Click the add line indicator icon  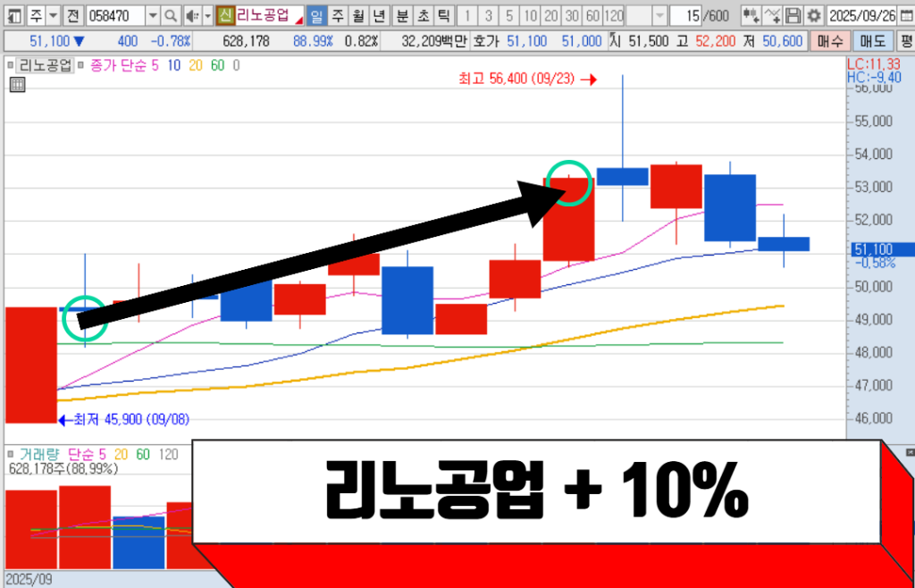(x=772, y=16)
